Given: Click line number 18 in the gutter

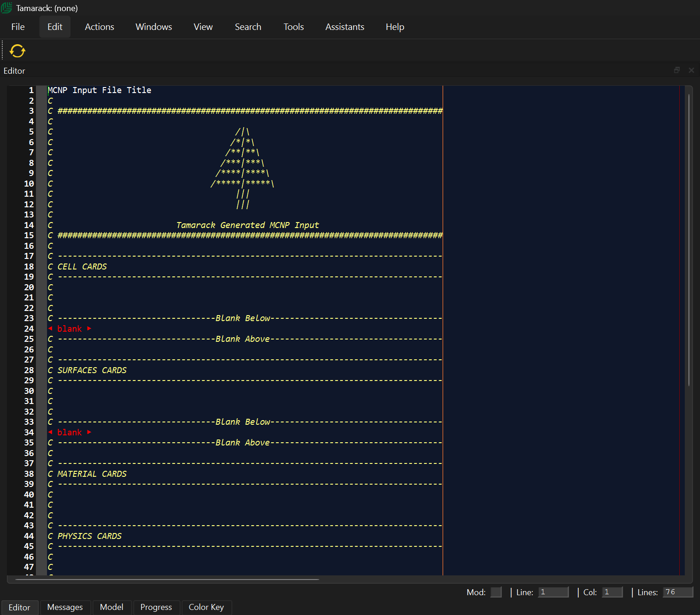Looking at the screenshot, I should point(29,267).
